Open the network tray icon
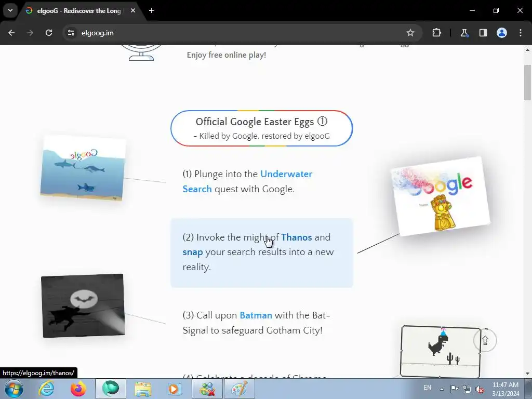This screenshot has width=532, height=399. 467,389
